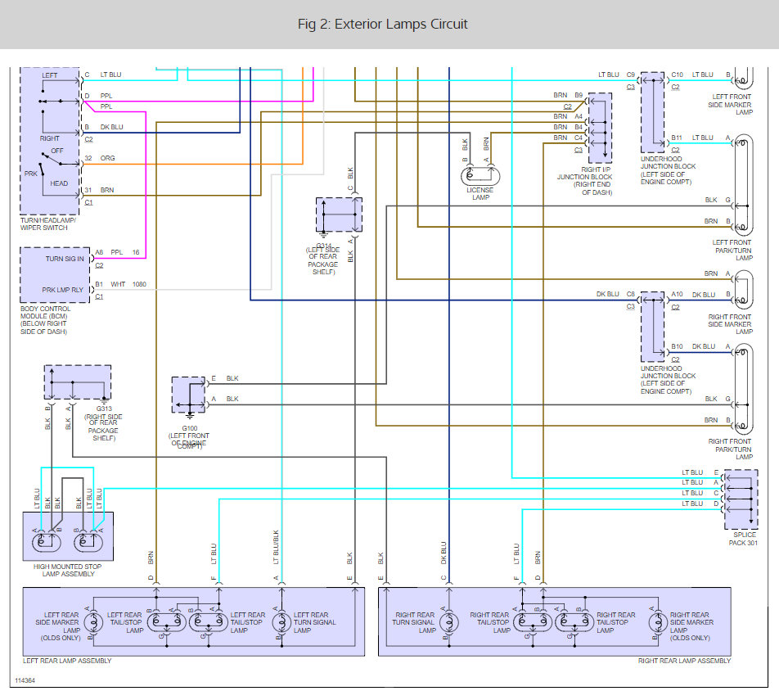The height and width of the screenshot is (700, 779).
Task: Click the 'LEFT FRONT PARK/TURN LAMP' label
Action: [732, 250]
